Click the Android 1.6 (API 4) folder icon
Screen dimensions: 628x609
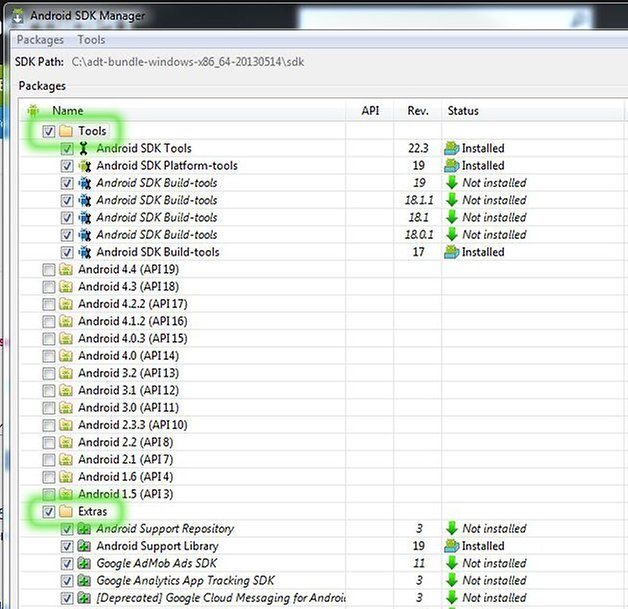coord(66,477)
